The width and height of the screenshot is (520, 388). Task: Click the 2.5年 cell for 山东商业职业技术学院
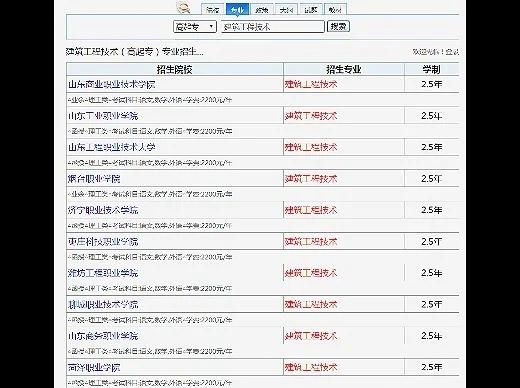(x=432, y=84)
